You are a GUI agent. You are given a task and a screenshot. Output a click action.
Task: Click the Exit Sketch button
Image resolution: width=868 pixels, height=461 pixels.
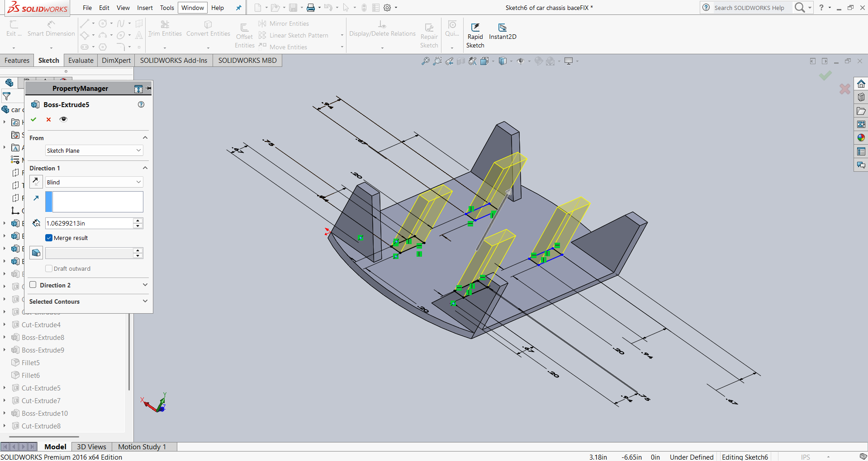(x=14, y=29)
